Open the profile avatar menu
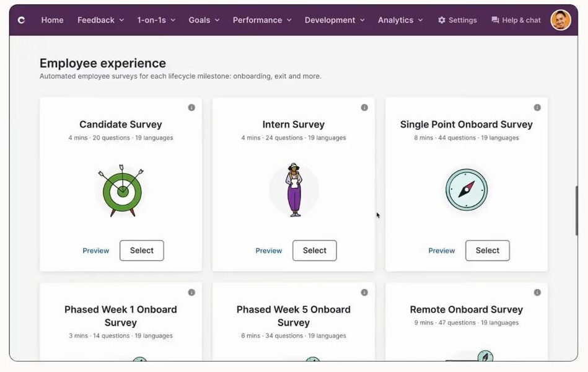588x372 pixels. (560, 19)
